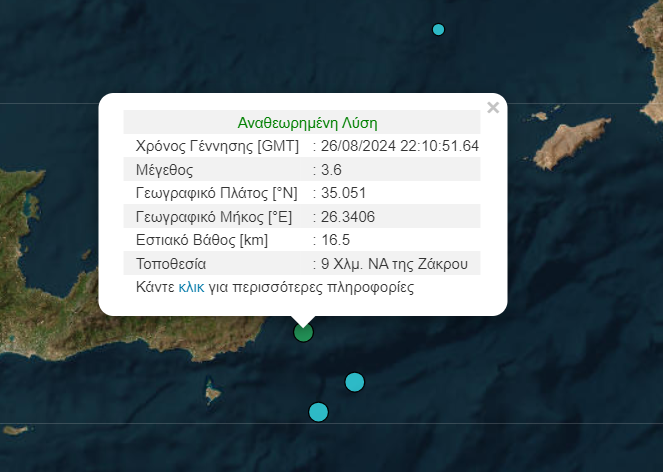Click the 'Αναθεωρημένη Λύση' popup title
The height and width of the screenshot is (472, 663).
[307, 123]
